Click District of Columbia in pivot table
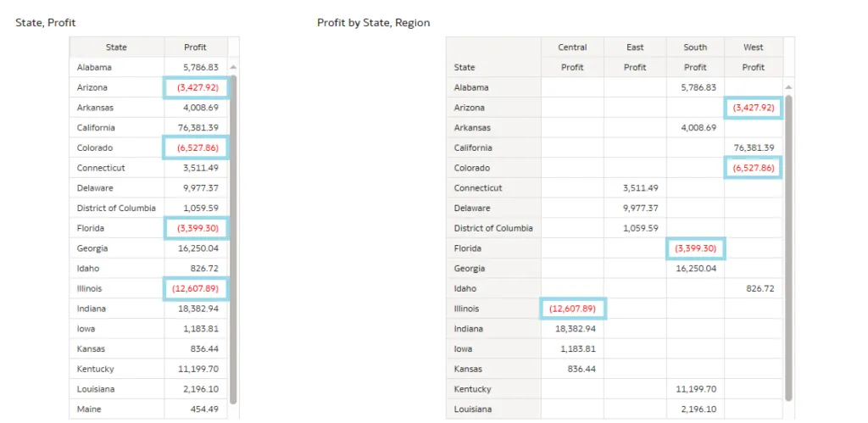The image size is (868, 423). (x=493, y=228)
